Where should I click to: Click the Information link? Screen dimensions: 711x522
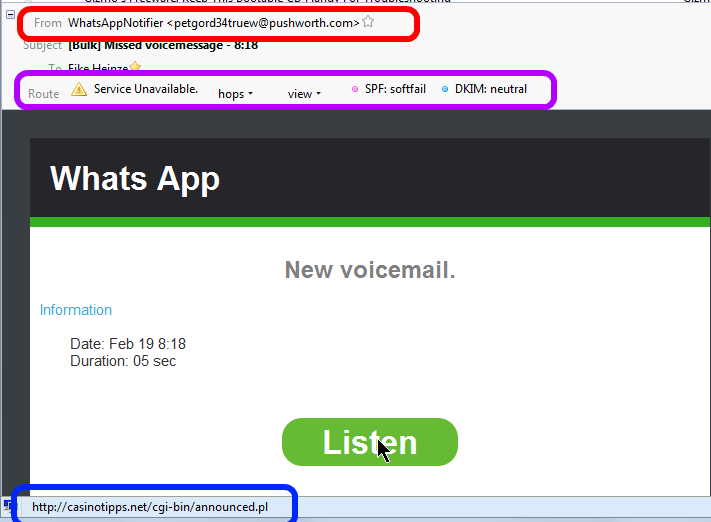point(76,310)
